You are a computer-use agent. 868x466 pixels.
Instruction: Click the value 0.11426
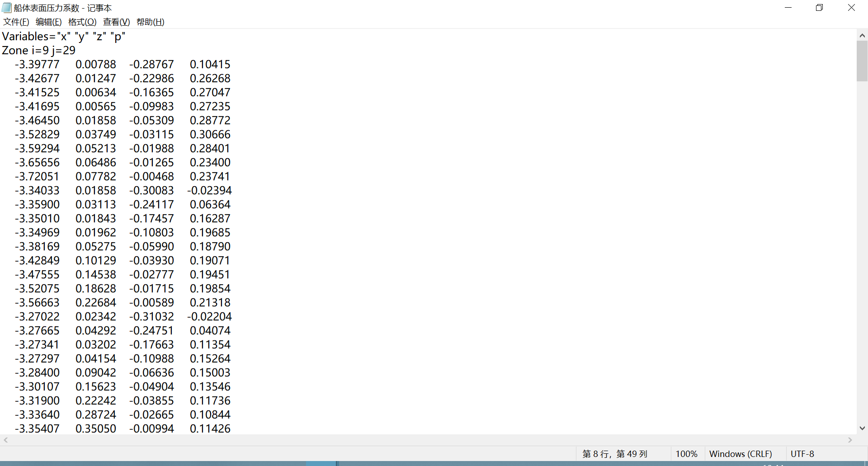(210, 429)
